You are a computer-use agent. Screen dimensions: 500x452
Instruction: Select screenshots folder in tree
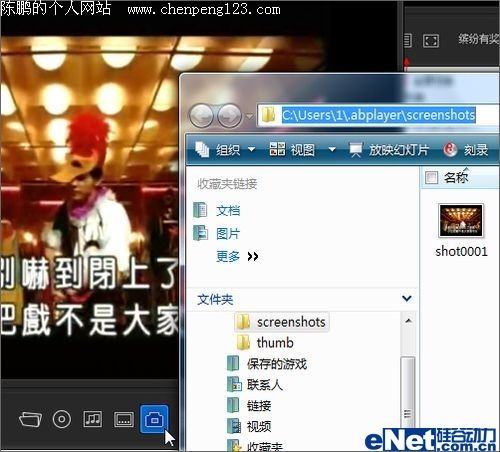(x=281, y=322)
